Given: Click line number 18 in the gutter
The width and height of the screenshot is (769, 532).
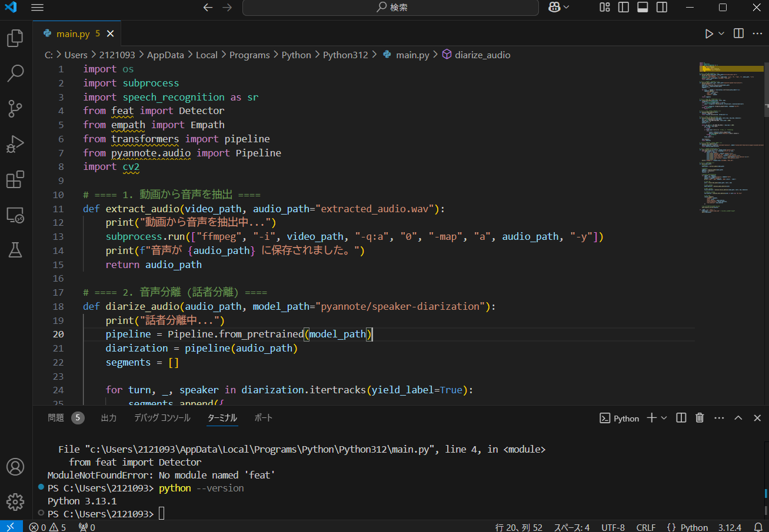Looking at the screenshot, I should 58,306.
